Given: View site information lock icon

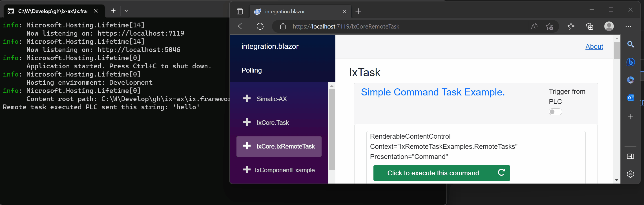Looking at the screenshot, I should point(283,27).
